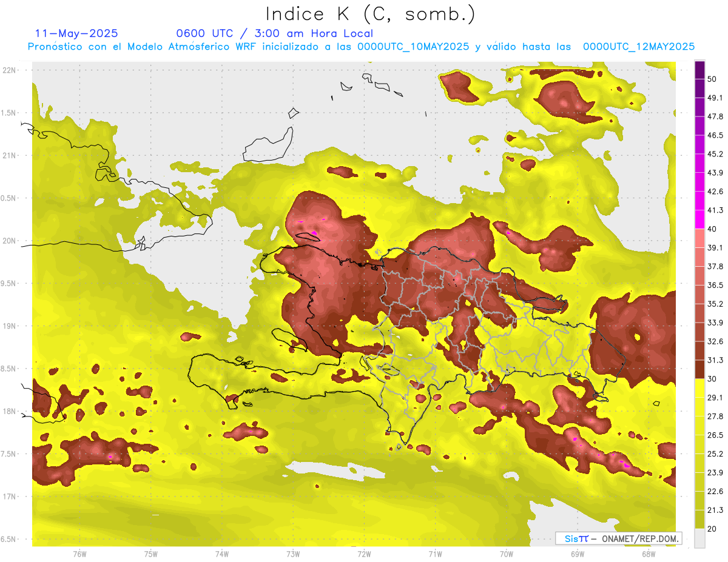Select the "76W" longitude axis label
The height and width of the screenshot is (562, 728).
pos(79,554)
